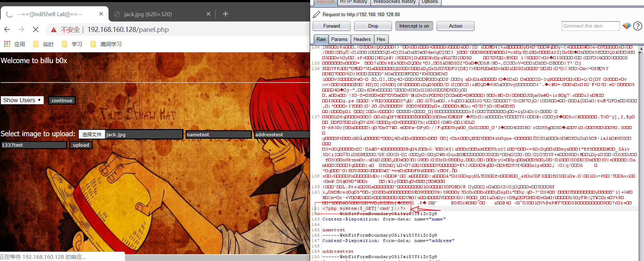
Task: Click the jack.jpg chosen filename text
Action: tap(116, 134)
